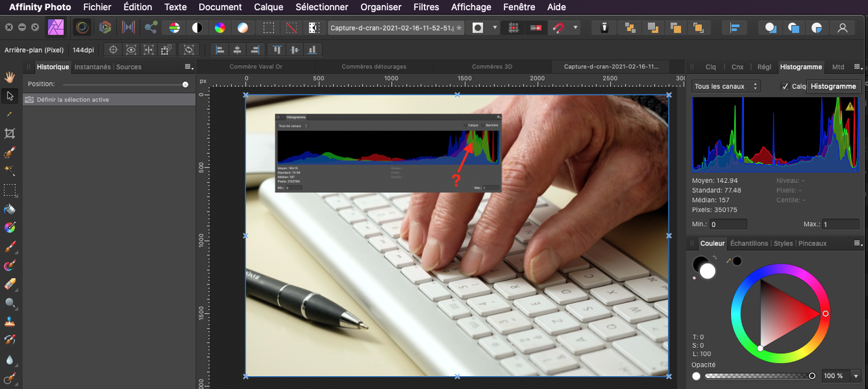Toggle the Hide Selection eye icon in context bar
Image resolution: width=868 pixels, height=389 pixels.
point(131,49)
